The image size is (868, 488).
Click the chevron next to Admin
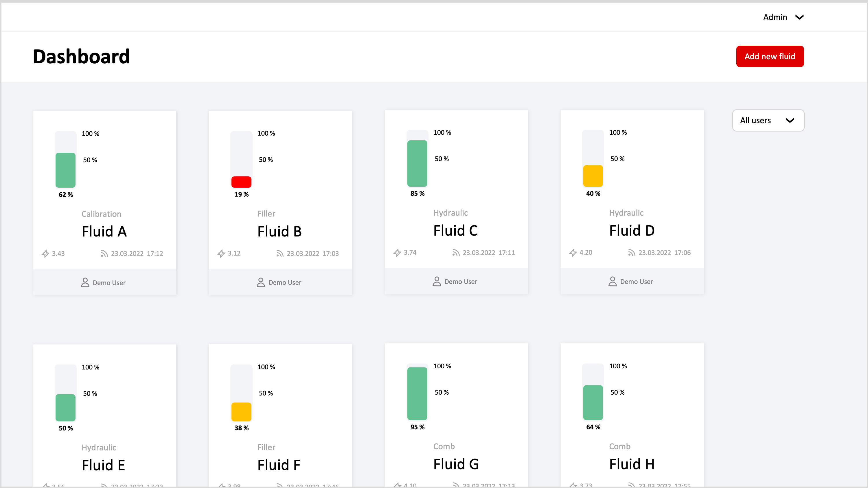coord(799,17)
